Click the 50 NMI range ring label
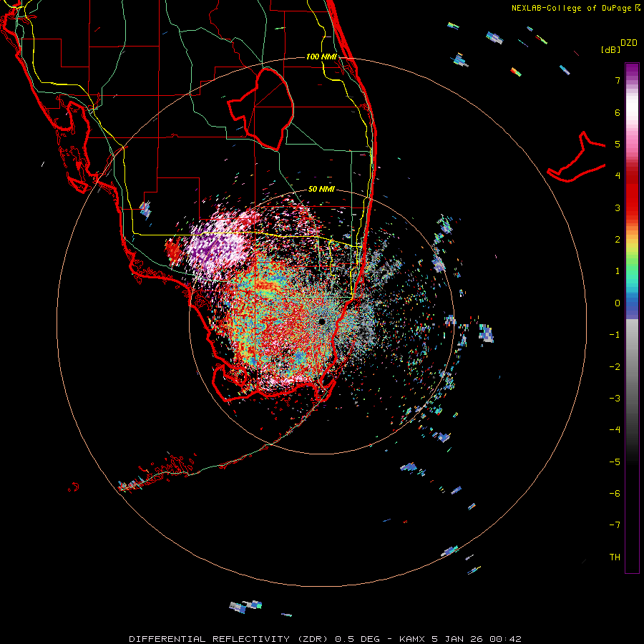 click(321, 189)
